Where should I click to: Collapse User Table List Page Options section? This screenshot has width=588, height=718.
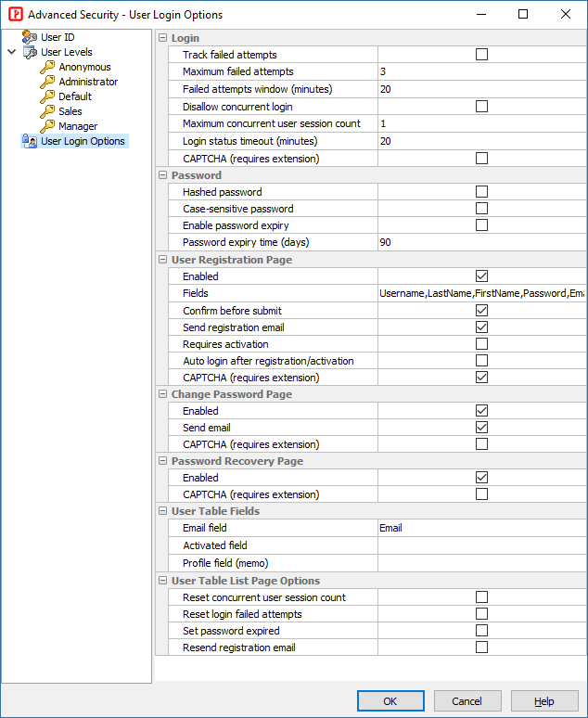(162, 581)
